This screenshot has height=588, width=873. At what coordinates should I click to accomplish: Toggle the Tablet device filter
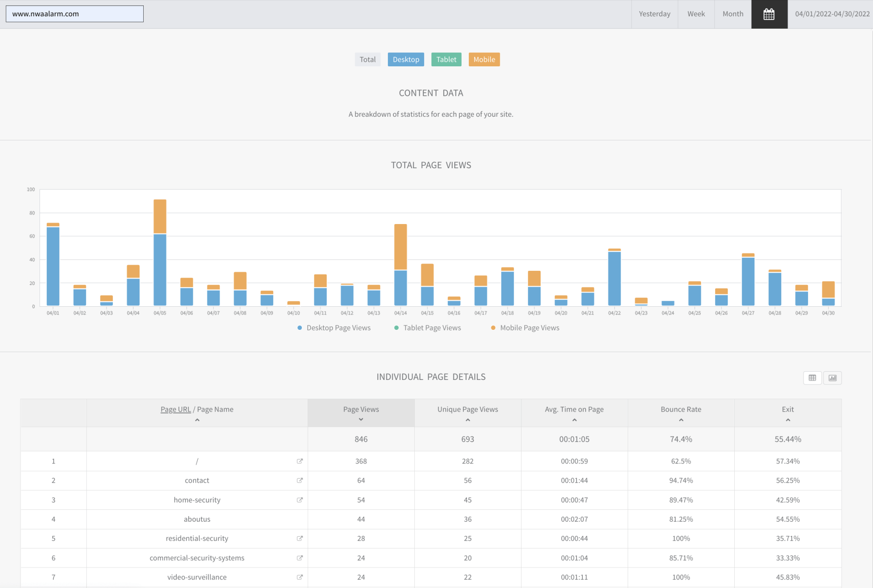pos(446,60)
